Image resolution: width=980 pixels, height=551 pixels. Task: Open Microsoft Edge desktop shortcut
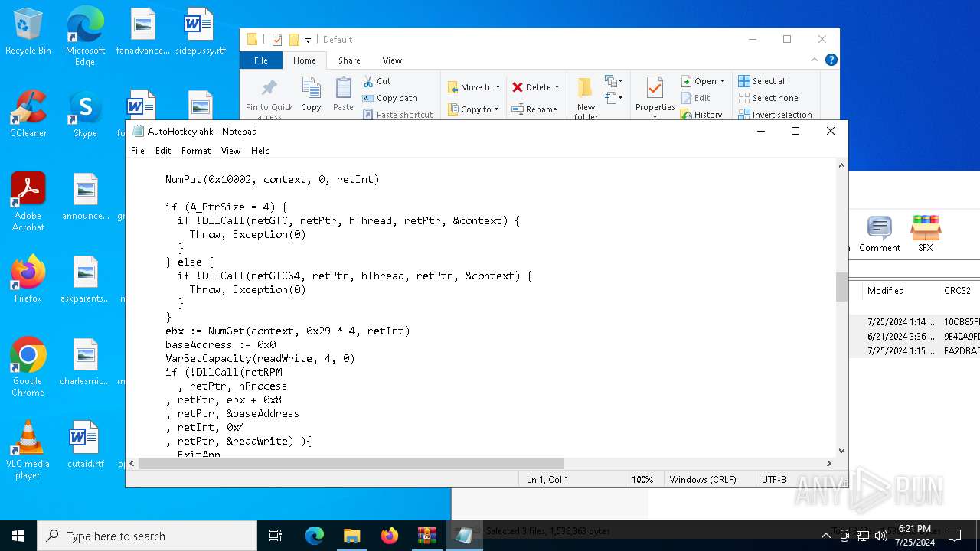(x=85, y=36)
